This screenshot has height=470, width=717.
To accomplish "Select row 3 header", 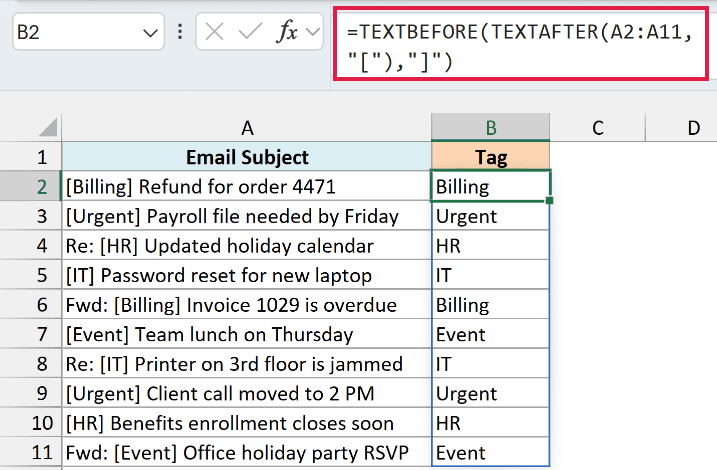I will 31,216.
